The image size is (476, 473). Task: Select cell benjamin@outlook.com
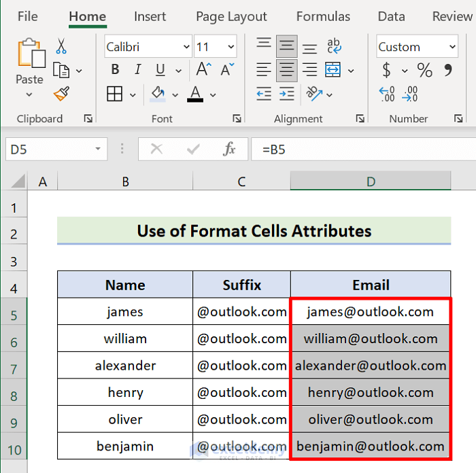click(371, 446)
